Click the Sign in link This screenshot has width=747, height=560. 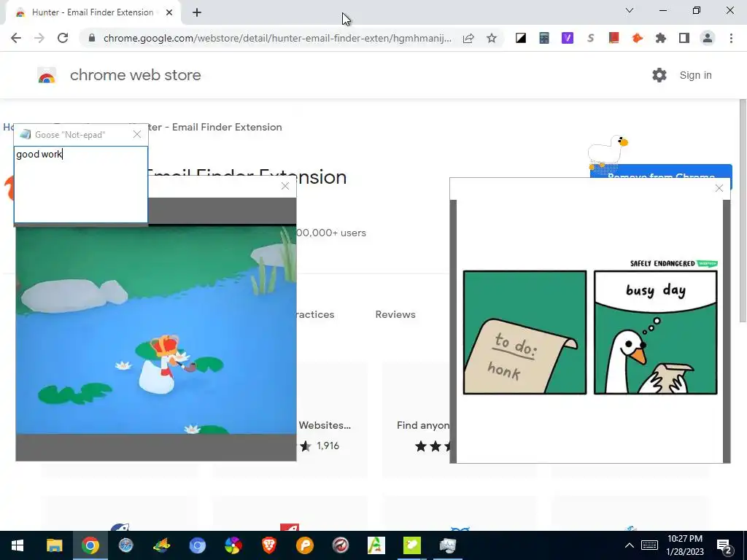[x=695, y=75]
